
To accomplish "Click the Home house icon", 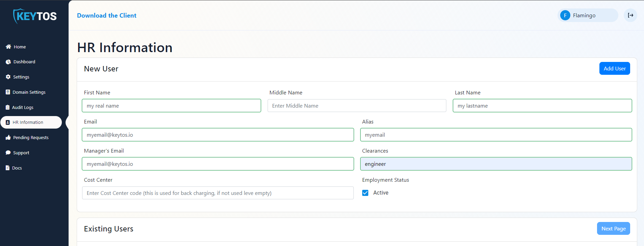I will [8, 47].
